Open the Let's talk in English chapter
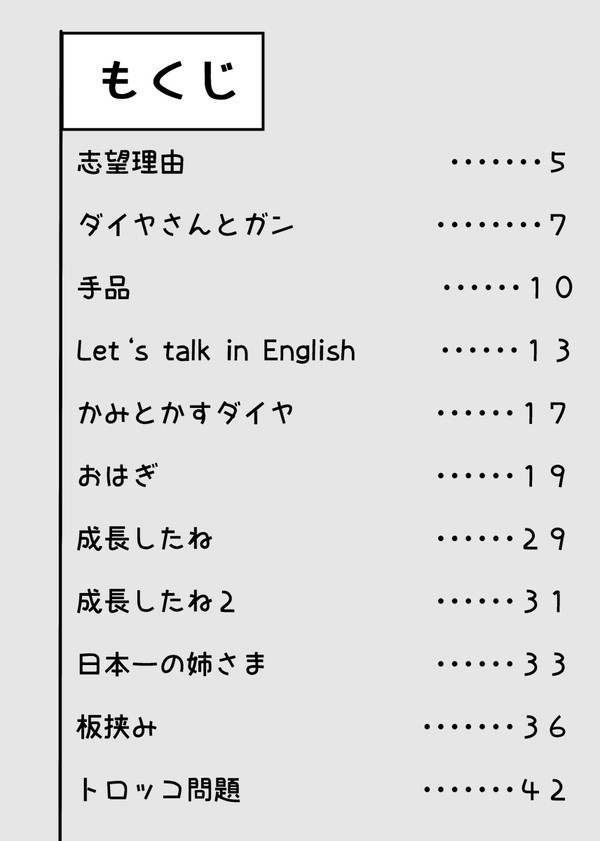This screenshot has width=600, height=841. click(x=216, y=351)
